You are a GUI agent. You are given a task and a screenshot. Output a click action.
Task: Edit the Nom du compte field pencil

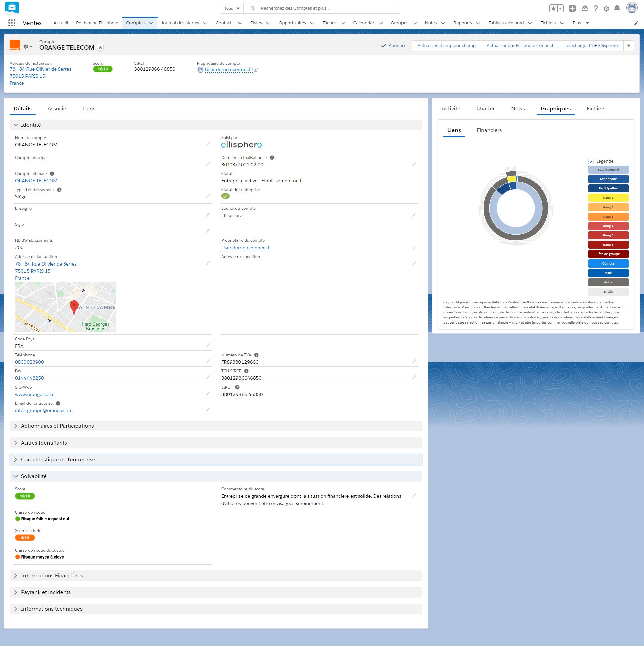tap(208, 144)
